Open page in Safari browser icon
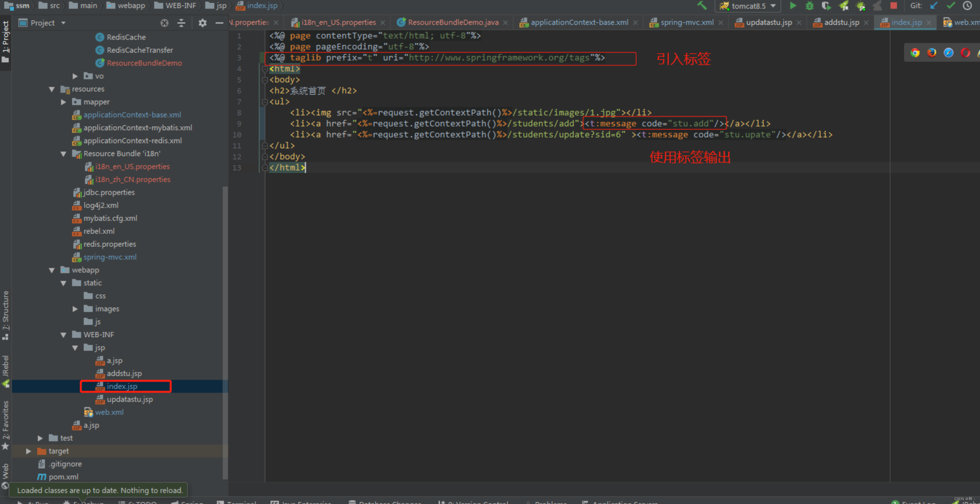980x504 pixels. pyautogui.click(x=948, y=52)
